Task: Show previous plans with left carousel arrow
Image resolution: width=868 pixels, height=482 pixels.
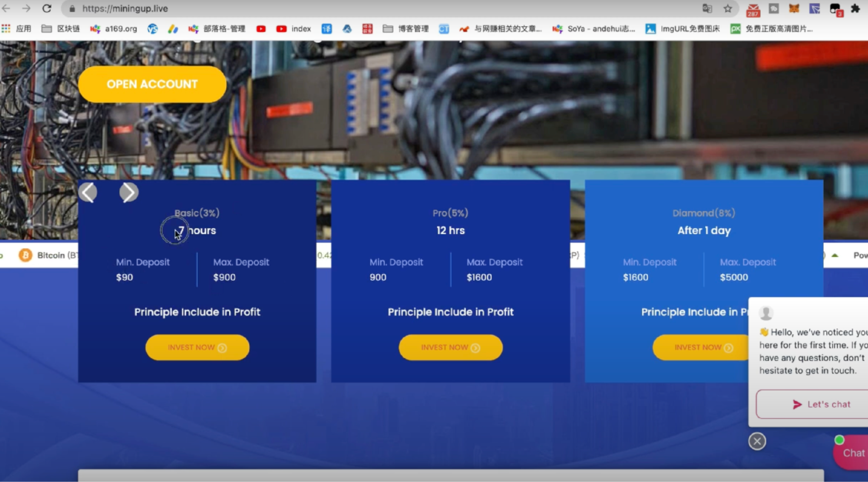Action: (x=88, y=193)
